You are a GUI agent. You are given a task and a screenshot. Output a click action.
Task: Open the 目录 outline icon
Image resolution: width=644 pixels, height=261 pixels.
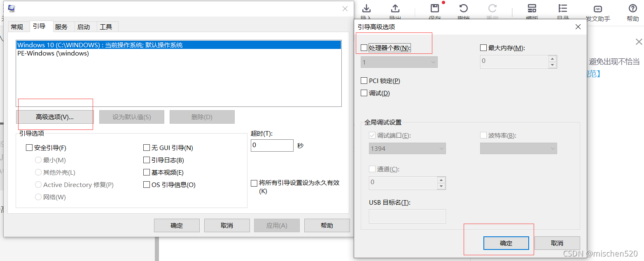pyautogui.click(x=562, y=9)
